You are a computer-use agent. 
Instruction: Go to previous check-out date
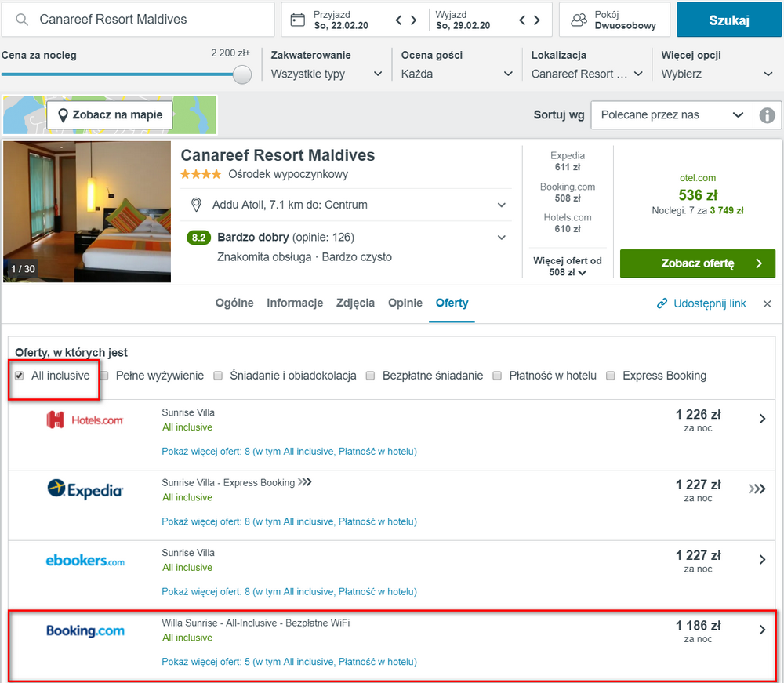[x=522, y=20]
